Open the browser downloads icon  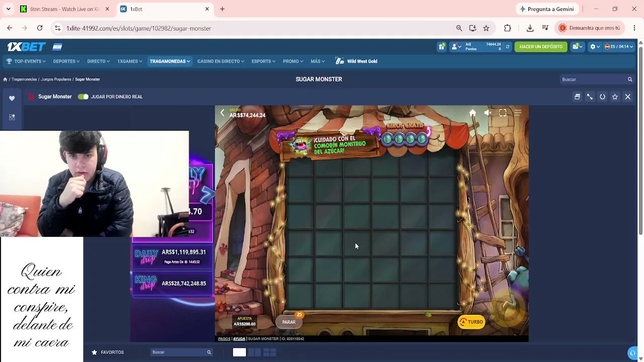[530, 28]
